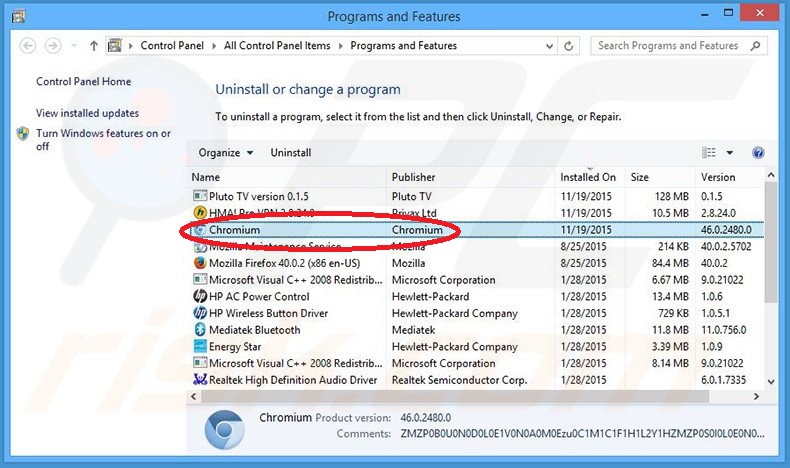
Task: Go up one level with Up arrow
Action: [94, 46]
